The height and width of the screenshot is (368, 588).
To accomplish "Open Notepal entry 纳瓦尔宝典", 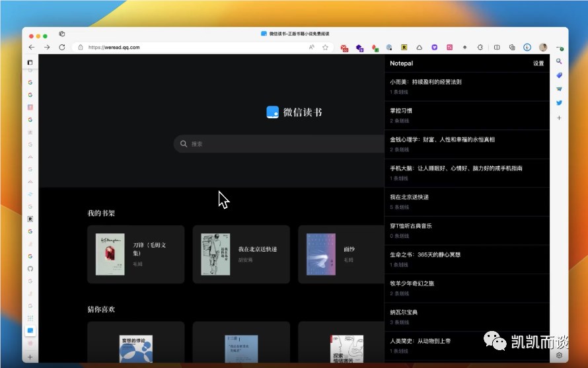I will [467, 317].
